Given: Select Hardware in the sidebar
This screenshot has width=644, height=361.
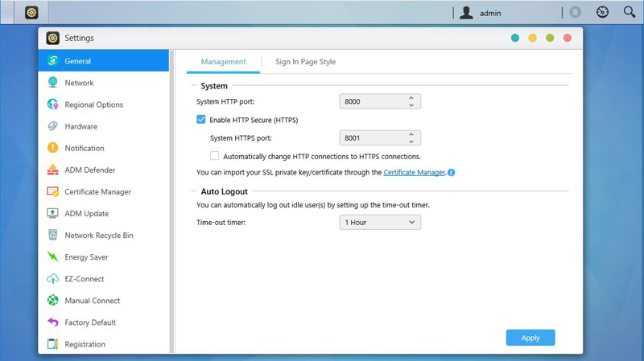Looking at the screenshot, I should pos(104,126).
